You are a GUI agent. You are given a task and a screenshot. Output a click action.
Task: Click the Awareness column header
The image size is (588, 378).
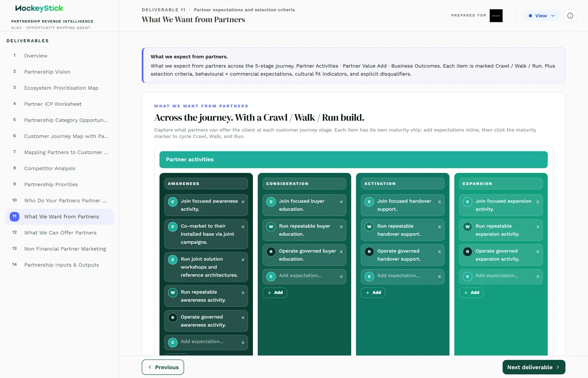206,184
